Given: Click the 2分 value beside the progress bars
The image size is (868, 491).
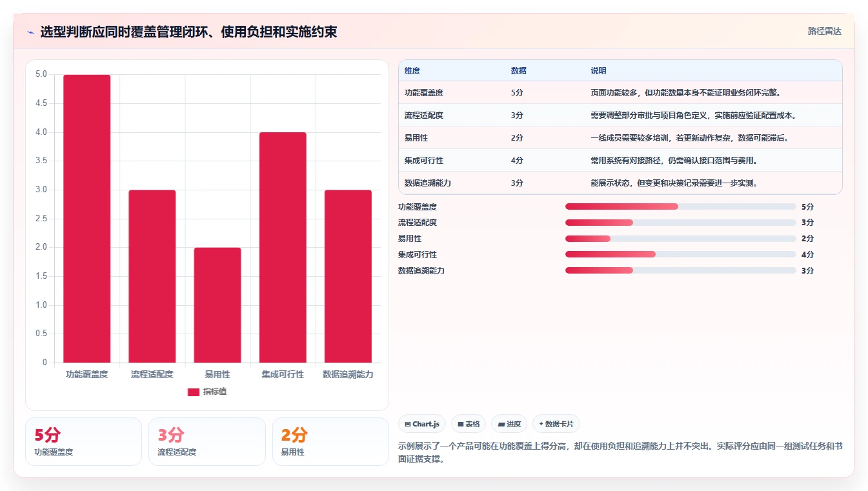Looking at the screenshot, I should [807, 239].
